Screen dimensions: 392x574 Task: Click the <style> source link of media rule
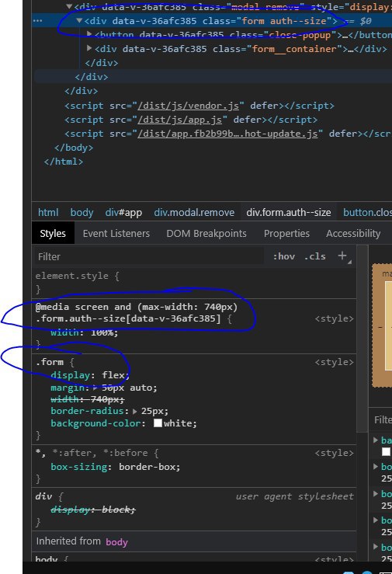[335, 318]
